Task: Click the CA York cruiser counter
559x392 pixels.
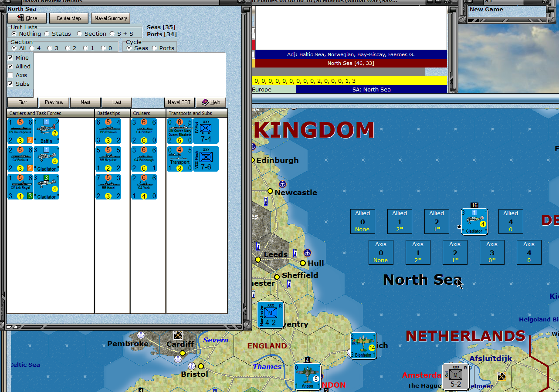Action: click(x=143, y=186)
